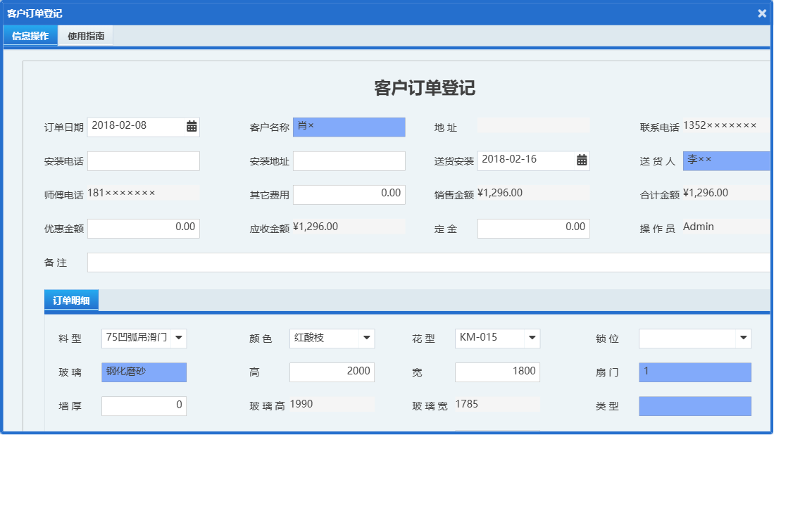Click the 订单明细 tab header

pyautogui.click(x=71, y=300)
